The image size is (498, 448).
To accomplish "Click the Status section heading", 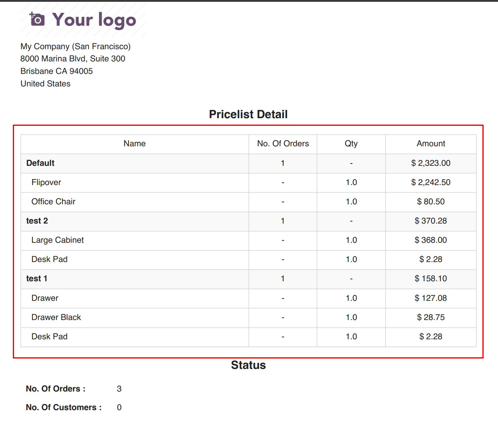I will pyautogui.click(x=248, y=365).
